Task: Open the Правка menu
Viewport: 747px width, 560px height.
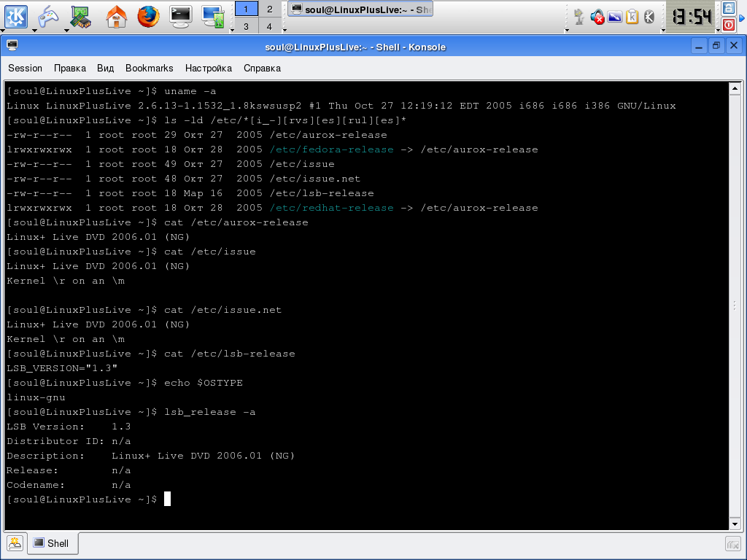Action: click(70, 68)
